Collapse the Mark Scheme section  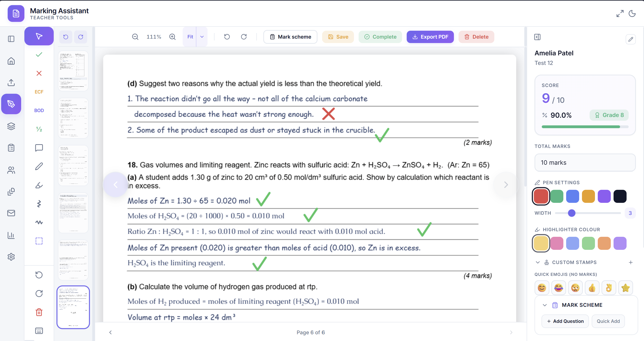545,305
